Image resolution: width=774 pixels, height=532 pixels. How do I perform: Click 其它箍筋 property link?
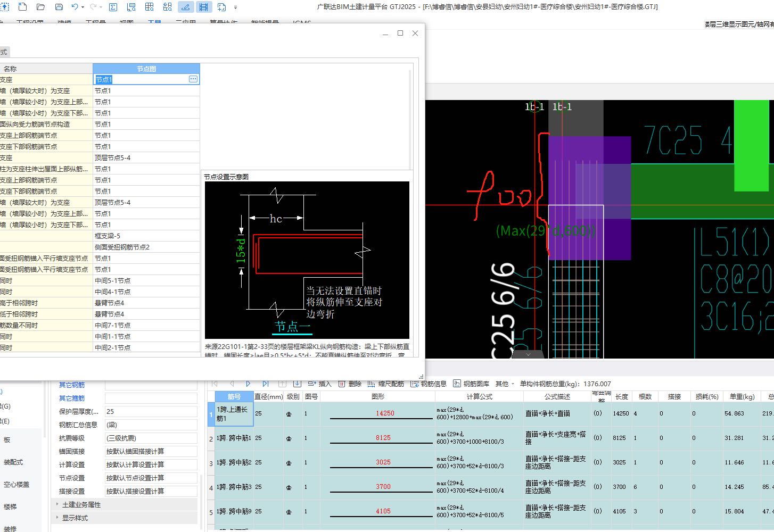tap(72, 398)
